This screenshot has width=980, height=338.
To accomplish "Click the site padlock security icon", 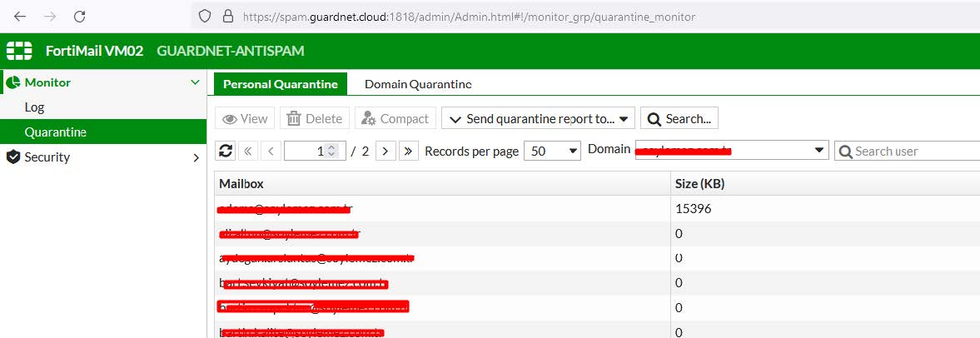I will (x=226, y=16).
